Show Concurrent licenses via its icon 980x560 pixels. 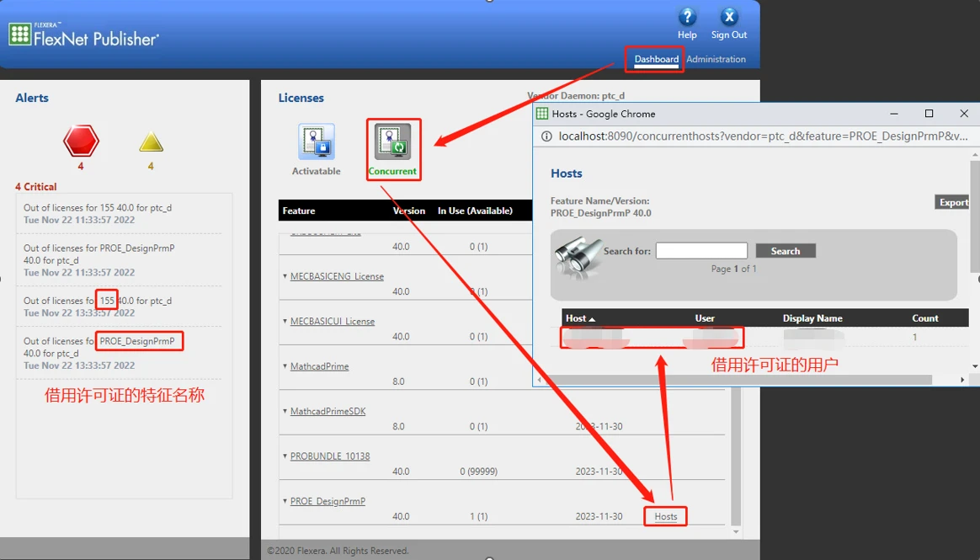(393, 141)
